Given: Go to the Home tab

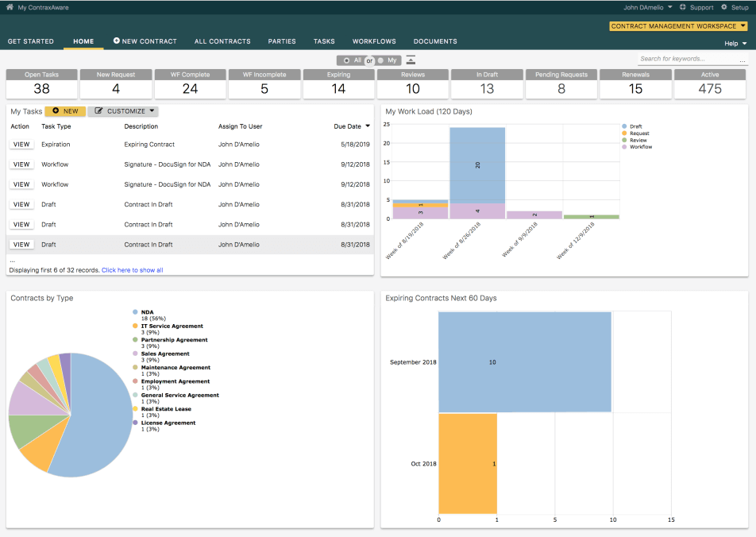Looking at the screenshot, I should click(83, 41).
